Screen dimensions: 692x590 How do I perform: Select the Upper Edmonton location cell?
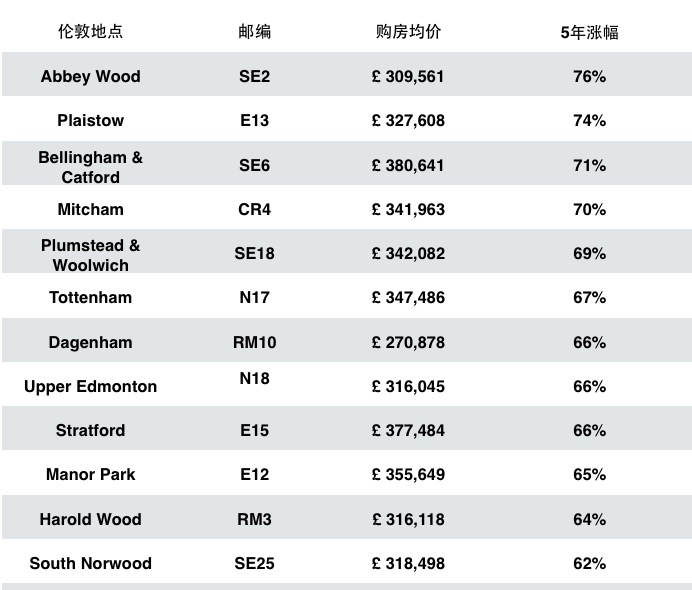pos(90,387)
